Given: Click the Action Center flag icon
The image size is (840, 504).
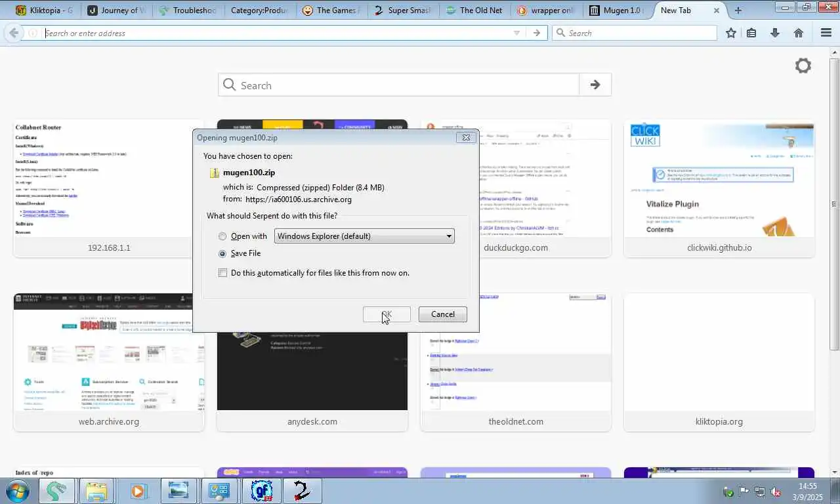Looking at the screenshot, I should coord(744,492).
